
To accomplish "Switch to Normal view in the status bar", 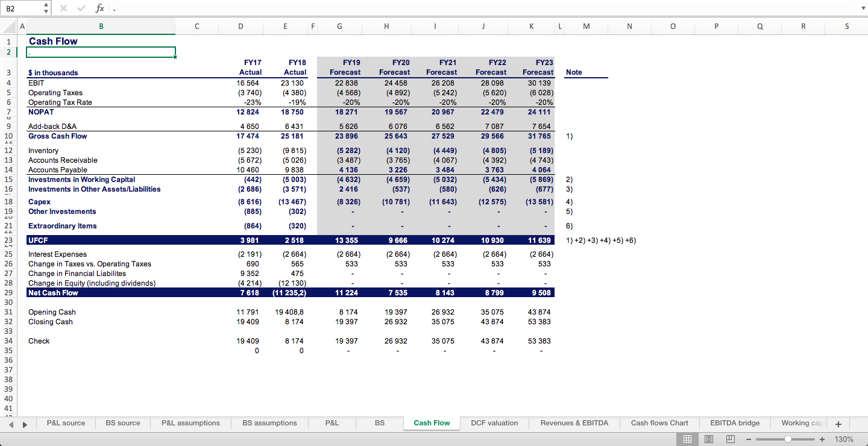I will (x=687, y=439).
